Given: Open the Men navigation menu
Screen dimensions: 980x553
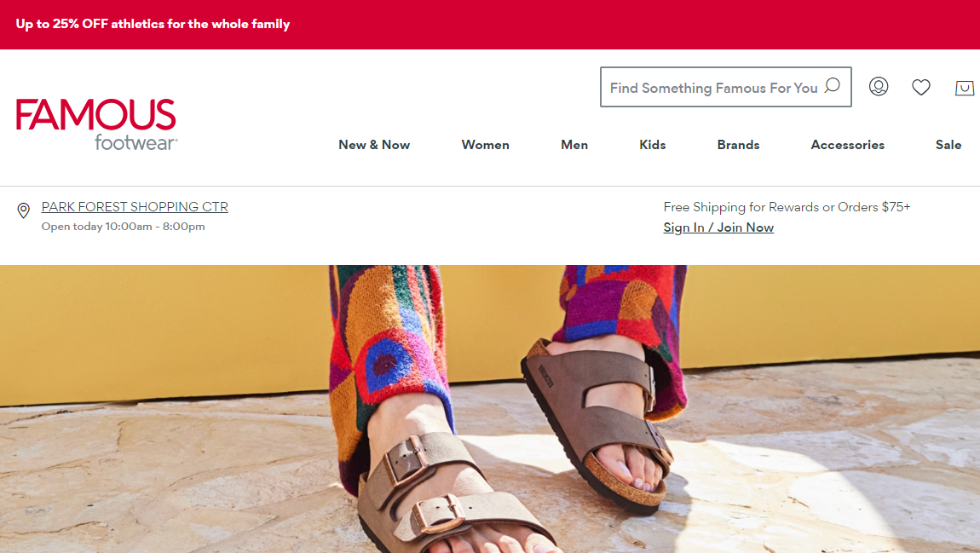Looking at the screenshot, I should [x=574, y=145].
